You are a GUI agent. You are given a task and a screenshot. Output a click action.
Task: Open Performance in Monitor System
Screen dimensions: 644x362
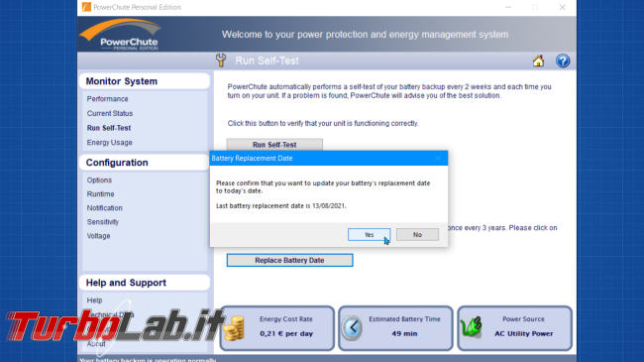pyautogui.click(x=108, y=99)
